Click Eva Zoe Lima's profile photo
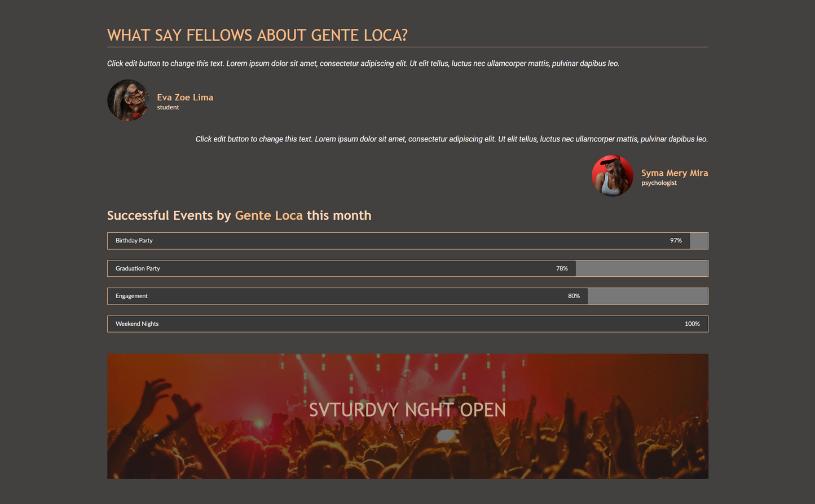Viewport: 815px width, 504px height. pos(128,100)
